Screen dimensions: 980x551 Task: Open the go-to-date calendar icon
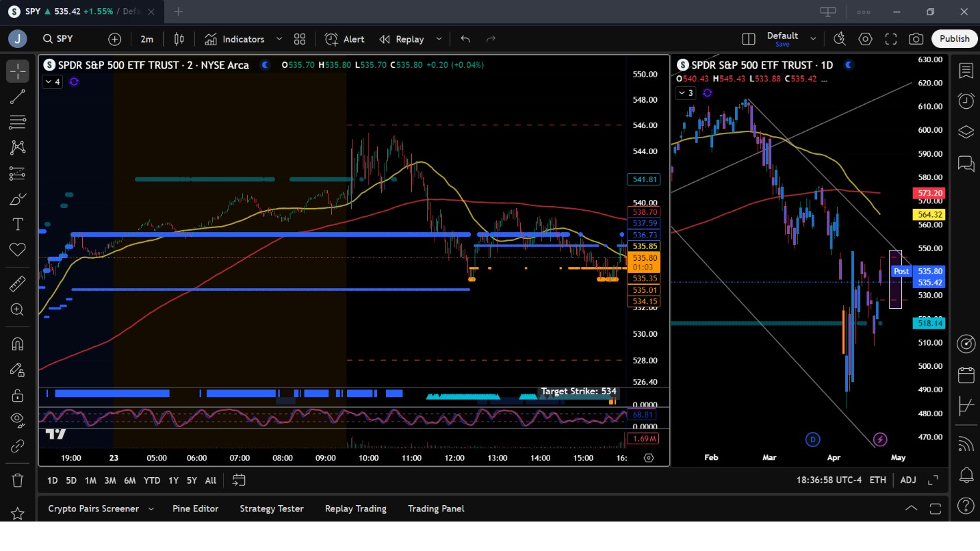tap(239, 480)
